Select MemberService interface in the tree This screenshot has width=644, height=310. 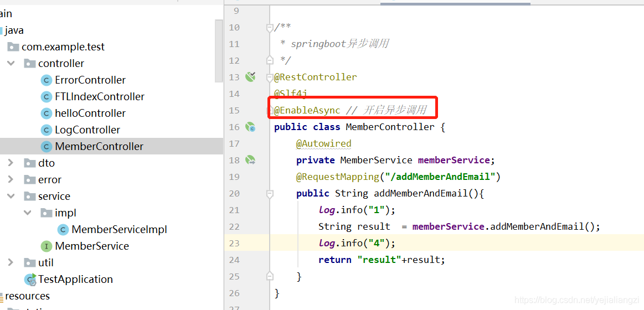[x=92, y=246]
